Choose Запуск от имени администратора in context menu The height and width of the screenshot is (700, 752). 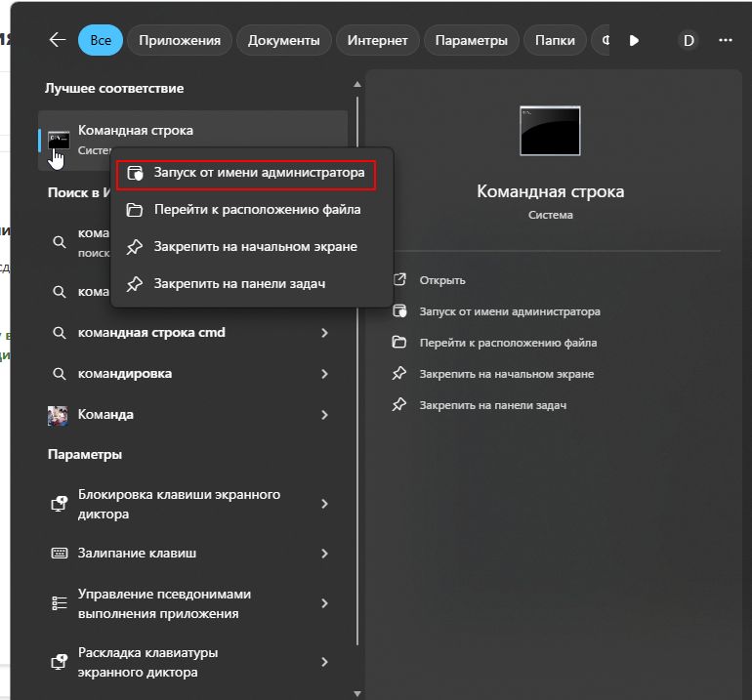[246, 173]
